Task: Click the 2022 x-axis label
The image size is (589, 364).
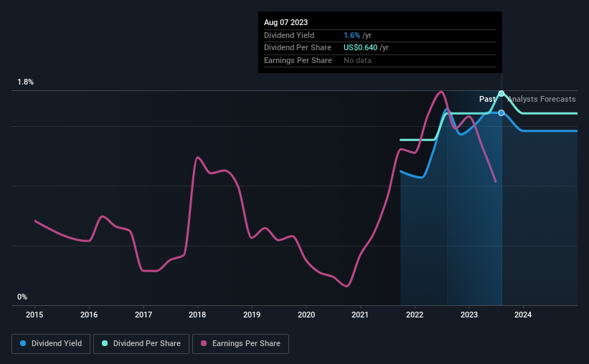Action: pos(415,315)
